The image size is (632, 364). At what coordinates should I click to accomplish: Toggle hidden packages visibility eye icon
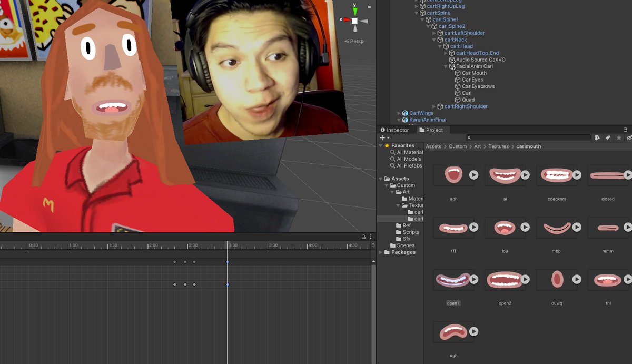[629, 137]
